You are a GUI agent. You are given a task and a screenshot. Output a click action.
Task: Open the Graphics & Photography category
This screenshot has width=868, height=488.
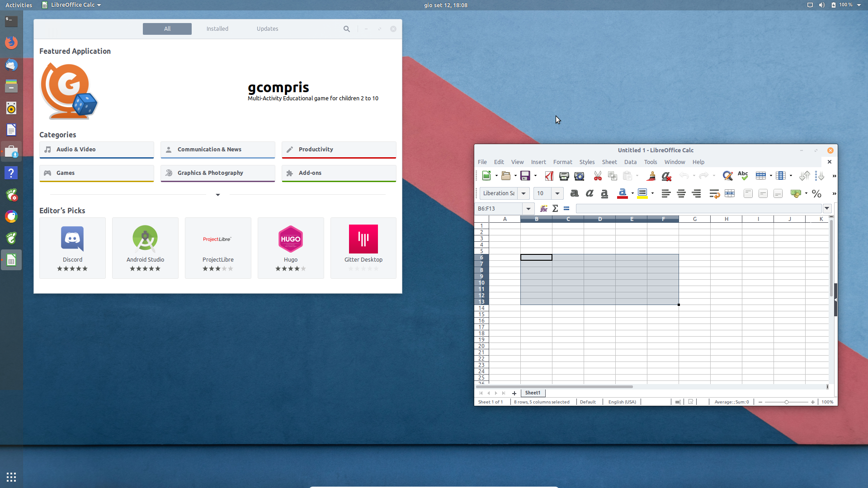click(x=218, y=174)
